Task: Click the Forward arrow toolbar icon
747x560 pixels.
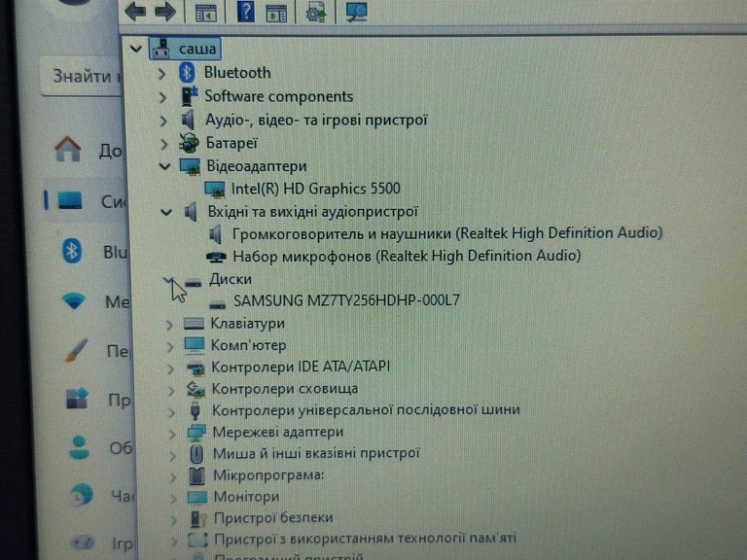Action: [165, 11]
